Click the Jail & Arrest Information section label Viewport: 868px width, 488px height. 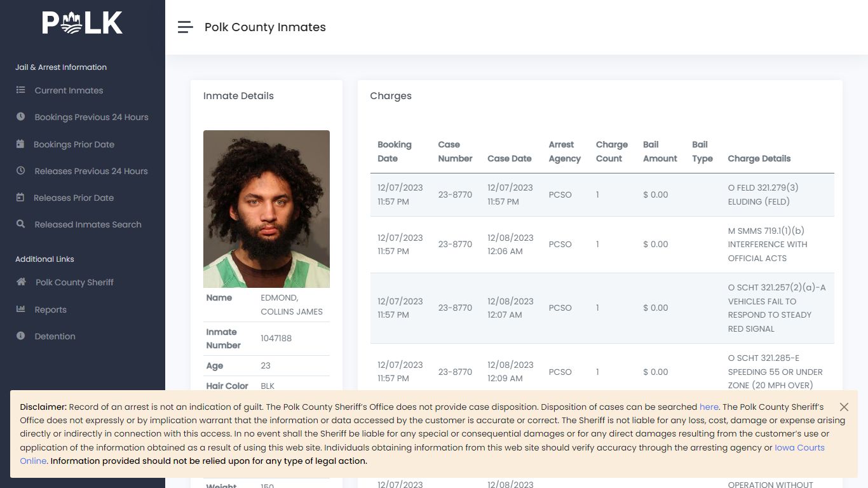61,67
